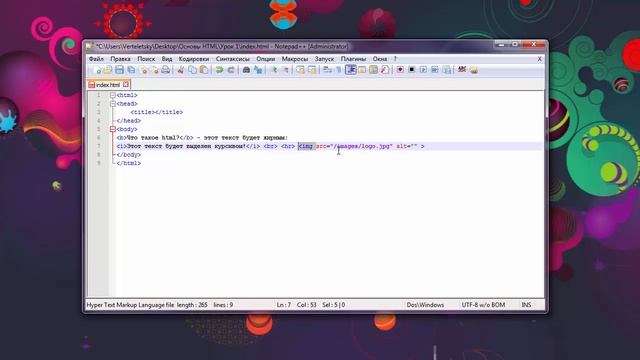Screen dimensions: 640x360
Task: Toggle synchronized horizontal scrolling icon
Action: [312, 70]
